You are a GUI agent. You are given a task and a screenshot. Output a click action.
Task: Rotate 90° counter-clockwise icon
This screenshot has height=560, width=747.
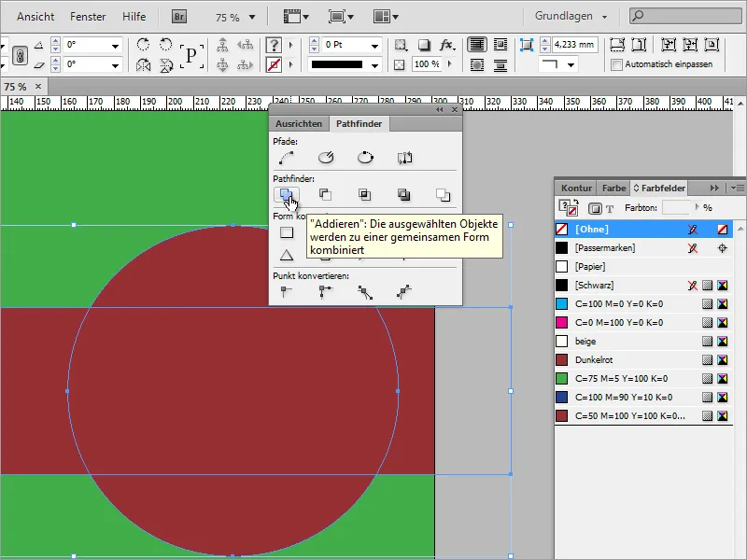pyautogui.click(x=165, y=45)
